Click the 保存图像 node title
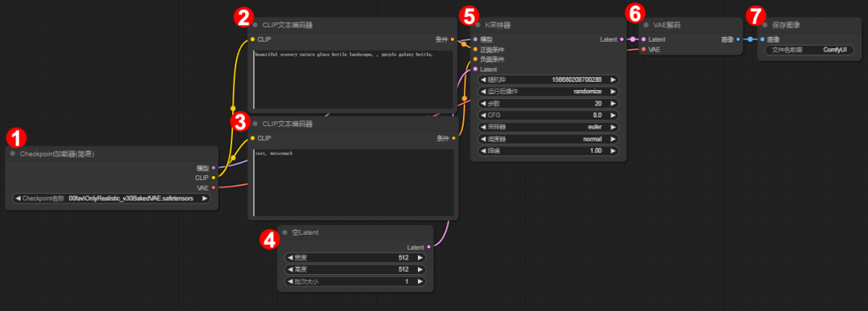 click(x=785, y=25)
